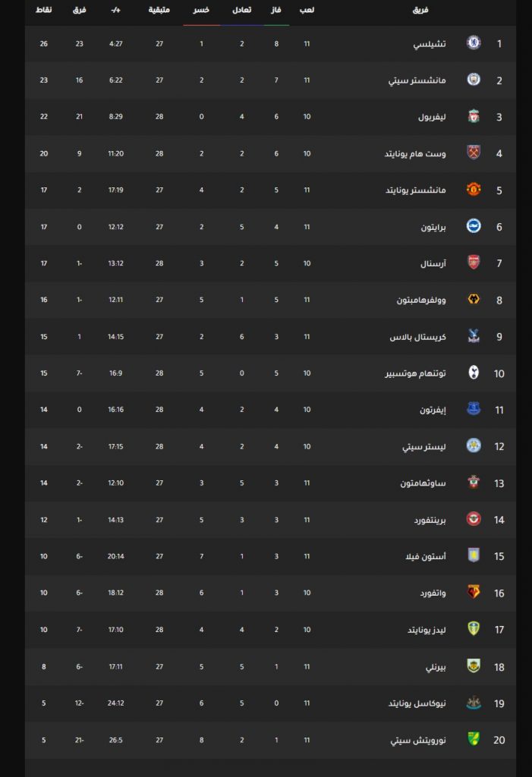Click the تعادل draws column header
This screenshot has height=777, width=532.
[241, 10]
